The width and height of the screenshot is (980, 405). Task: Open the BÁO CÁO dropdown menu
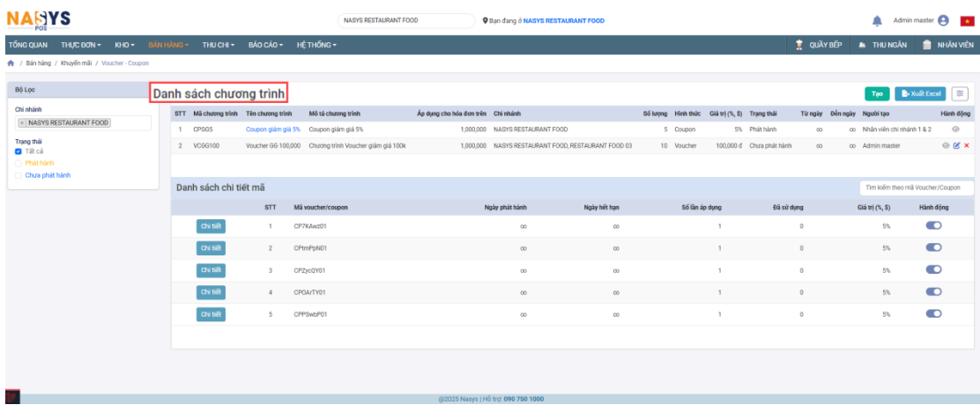pyautogui.click(x=268, y=45)
